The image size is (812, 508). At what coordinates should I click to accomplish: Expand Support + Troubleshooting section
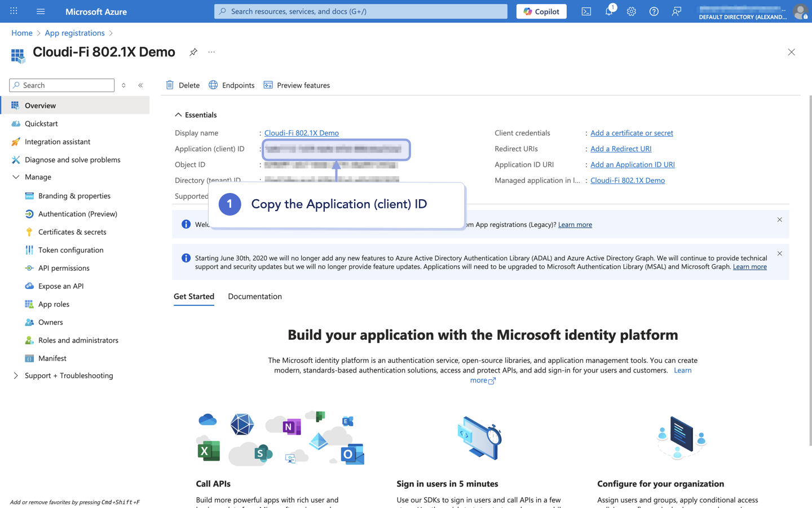point(16,376)
